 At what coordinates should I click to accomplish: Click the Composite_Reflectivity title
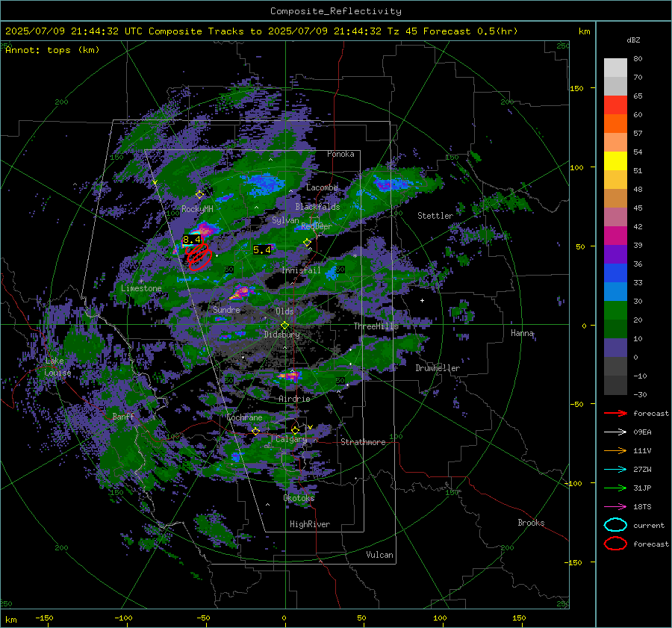336,11
